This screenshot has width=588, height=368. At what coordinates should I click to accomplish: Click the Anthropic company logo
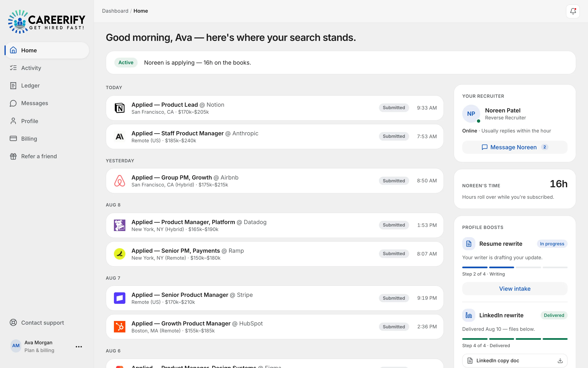120,137
